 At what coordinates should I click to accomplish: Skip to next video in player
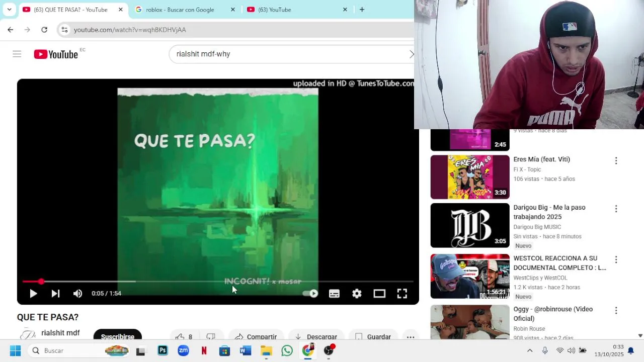tap(55, 294)
